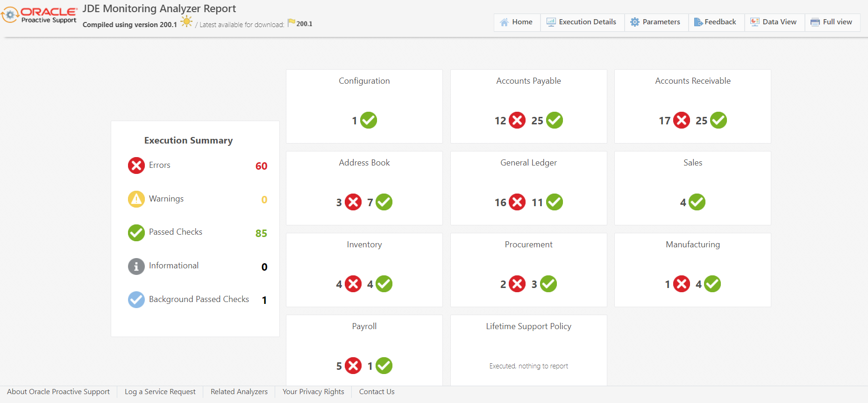
Task: Click the sun icon beside compiled version
Action: (186, 21)
